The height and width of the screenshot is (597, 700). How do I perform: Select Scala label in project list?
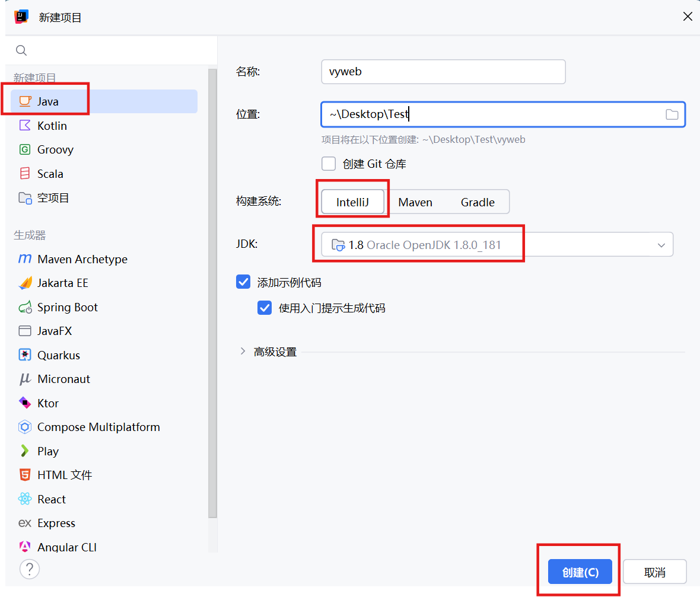coord(50,174)
